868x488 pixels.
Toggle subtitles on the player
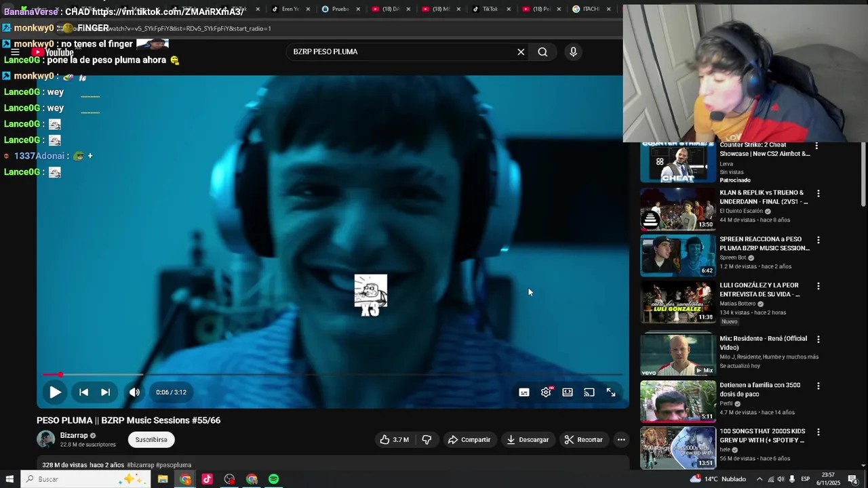[524, 392]
